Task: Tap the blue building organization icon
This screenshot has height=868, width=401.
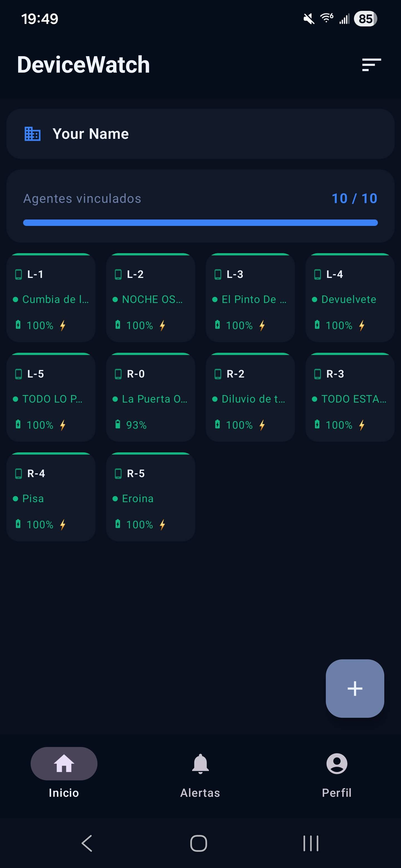Action: coord(33,134)
